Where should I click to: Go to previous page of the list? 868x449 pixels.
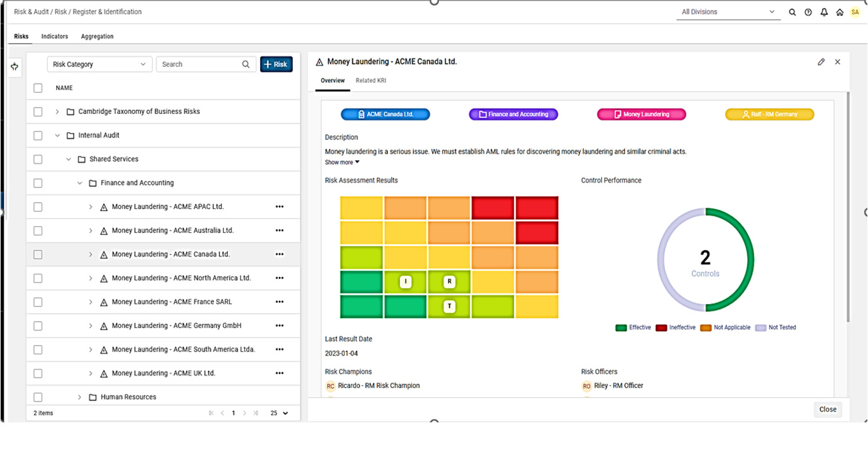(x=222, y=413)
